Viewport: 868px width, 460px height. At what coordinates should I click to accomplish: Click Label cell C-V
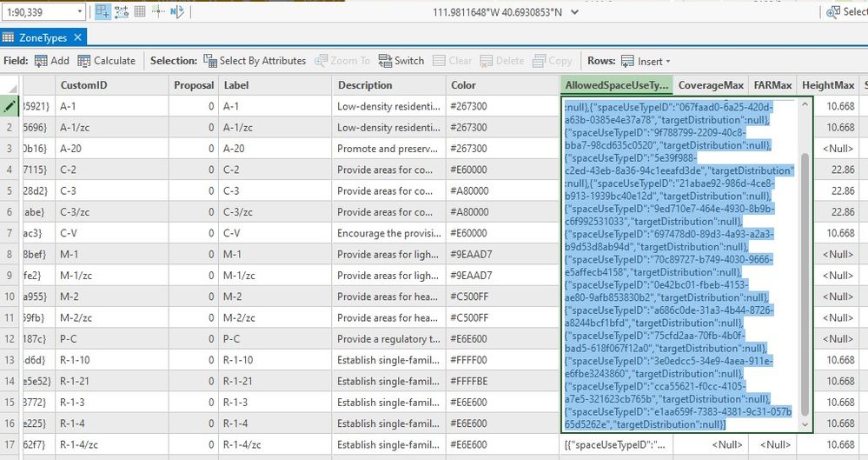tap(275, 233)
